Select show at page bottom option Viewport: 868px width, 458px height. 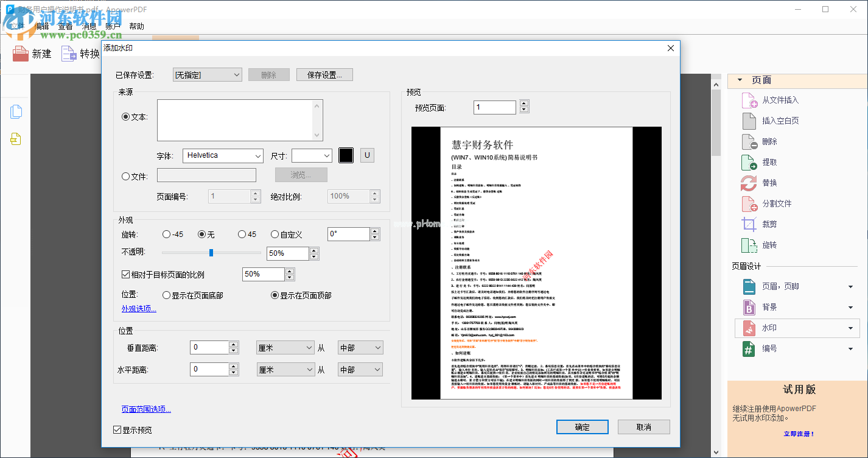[166, 295]
